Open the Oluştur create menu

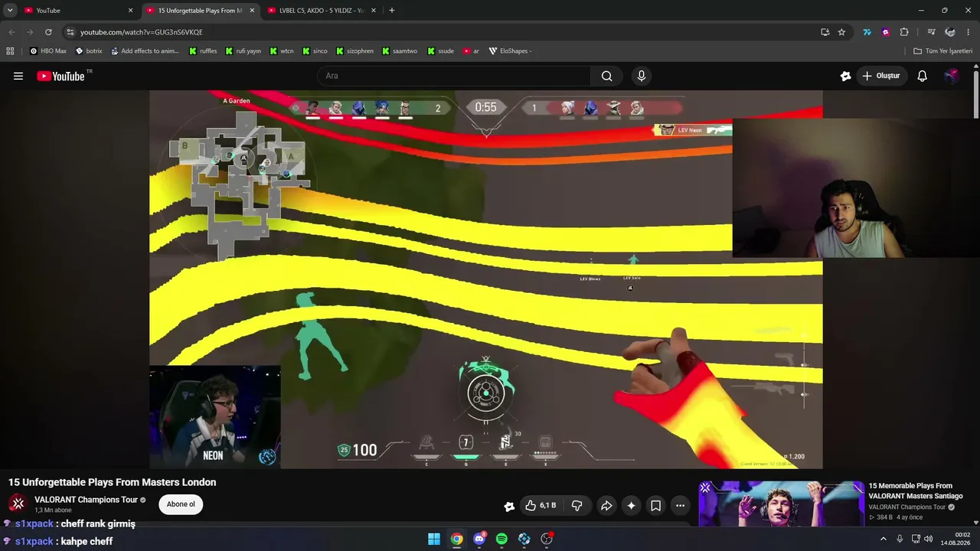881,76
